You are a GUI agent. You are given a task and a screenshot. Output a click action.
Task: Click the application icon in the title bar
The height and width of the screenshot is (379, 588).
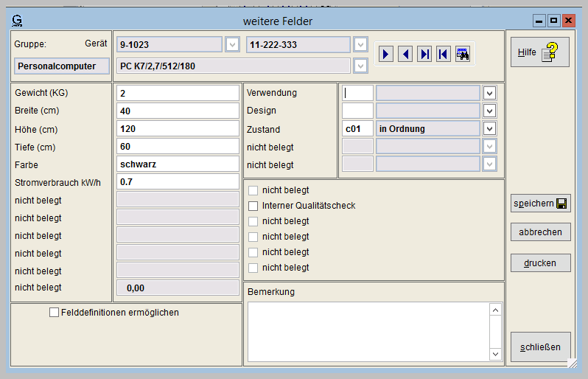[18, 21]
